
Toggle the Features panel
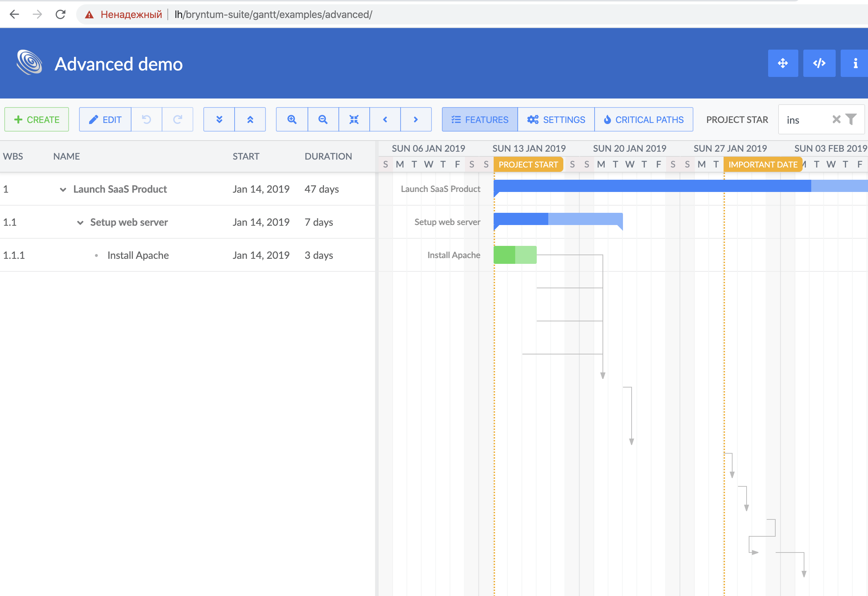(479, 119)
